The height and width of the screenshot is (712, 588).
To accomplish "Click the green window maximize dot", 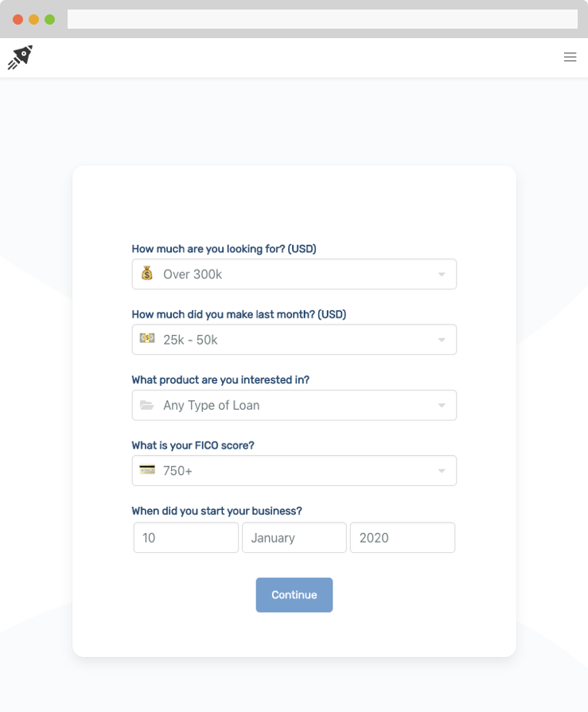I will (x=50, y=19).
